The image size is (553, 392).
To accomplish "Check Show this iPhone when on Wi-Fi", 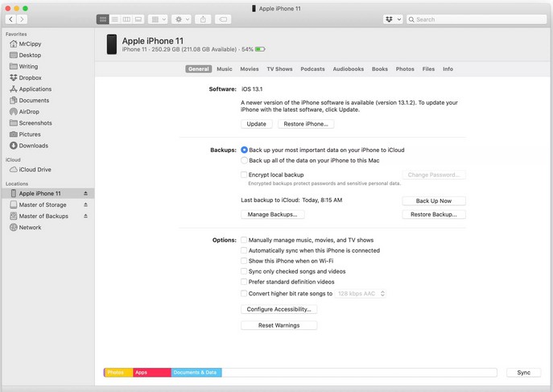I will coord(244,261).
